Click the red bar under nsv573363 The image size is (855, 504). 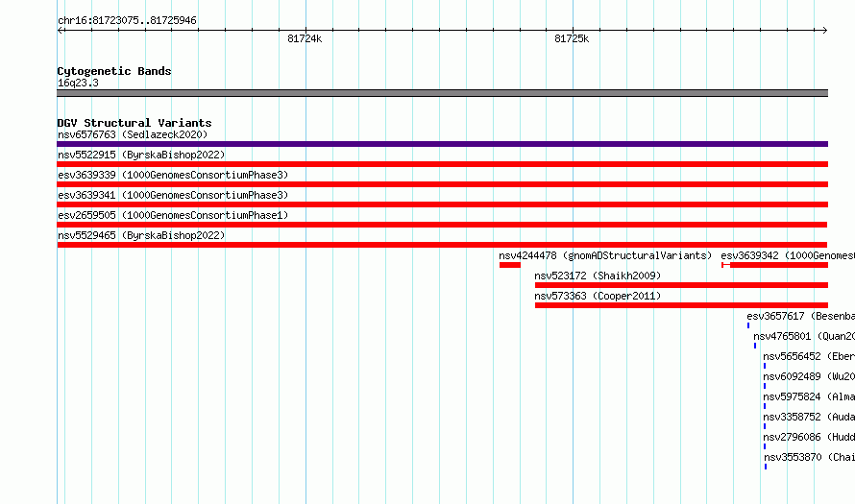click(x=682, y=305)
